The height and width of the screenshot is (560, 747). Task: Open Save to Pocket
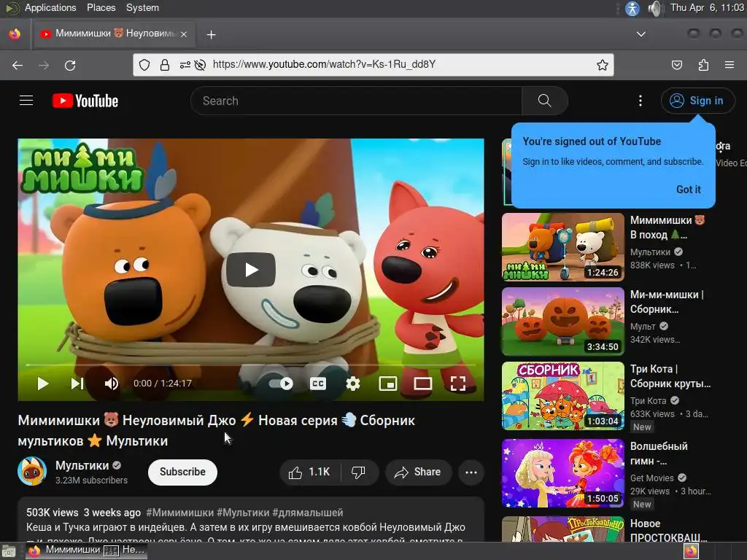click(x=676, y=65)
